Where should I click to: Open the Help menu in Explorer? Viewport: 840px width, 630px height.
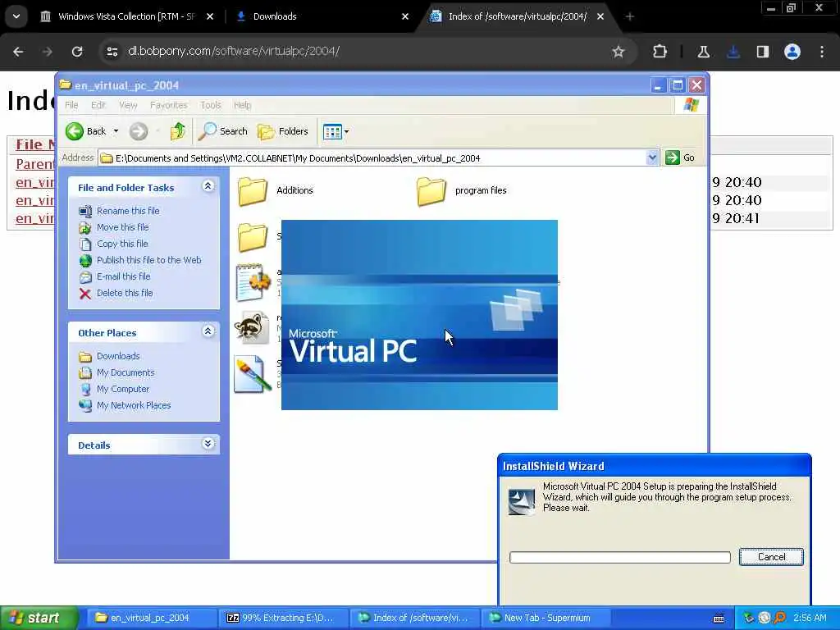pyautogui.click(x=242, y=105)
